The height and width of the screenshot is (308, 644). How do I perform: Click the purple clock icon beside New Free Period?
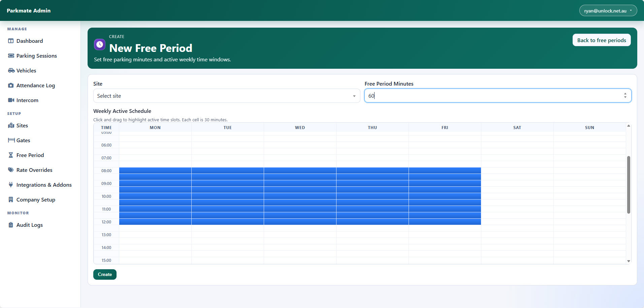coord(100,44)
